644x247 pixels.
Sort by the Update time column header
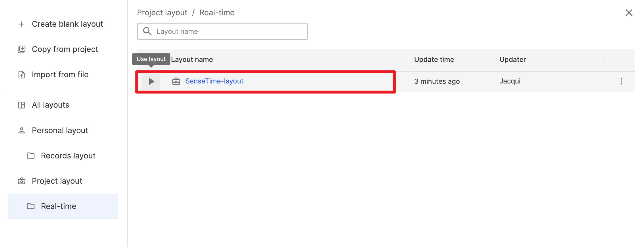tap(434, 60)
